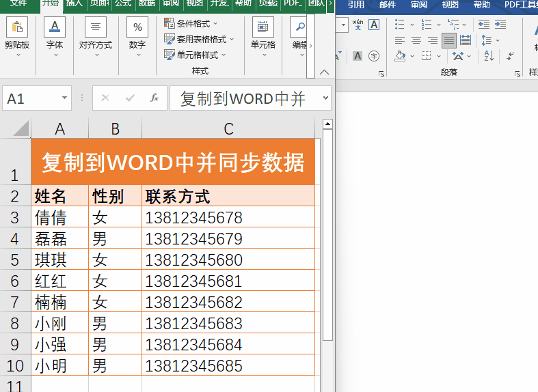Screen dimensions: 538x392
Task: Click the phonetic guide wén icon in Word
Action: 358,25
